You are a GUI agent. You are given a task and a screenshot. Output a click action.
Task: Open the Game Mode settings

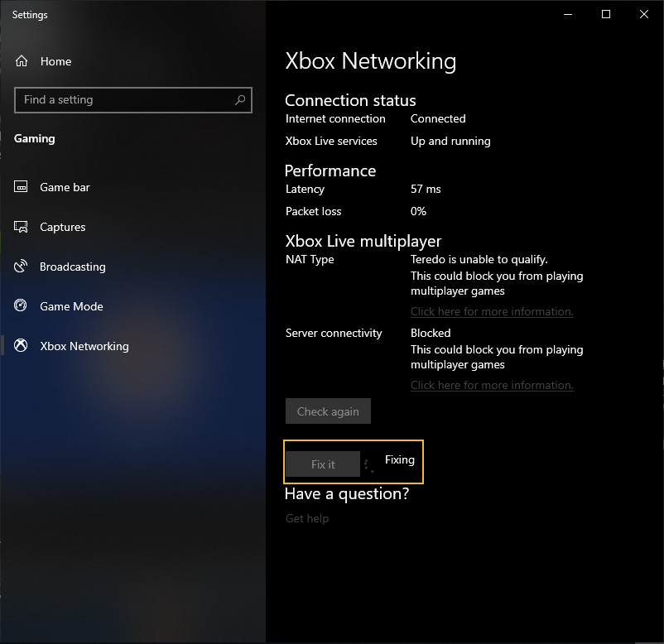133,306
